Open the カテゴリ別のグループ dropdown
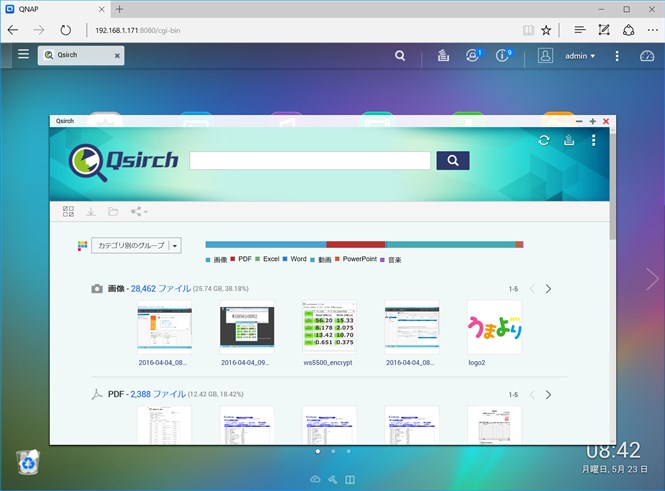This screenshot has width=665, height=491. pyautogui.click(x=136, y=245)
